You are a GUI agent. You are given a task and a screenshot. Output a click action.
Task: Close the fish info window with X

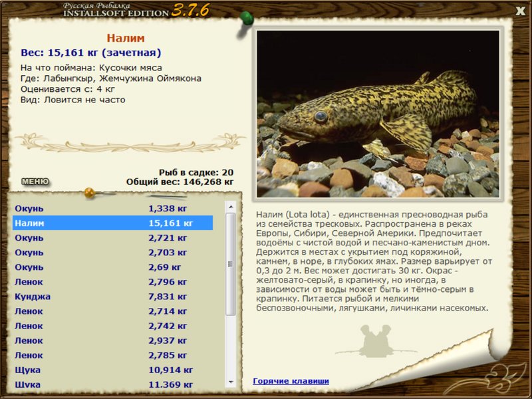pos(520,10)
